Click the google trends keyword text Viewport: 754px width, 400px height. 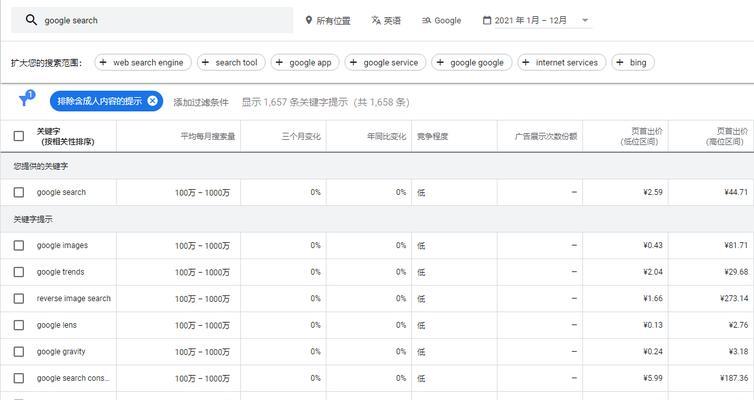(x=61, y=272)
